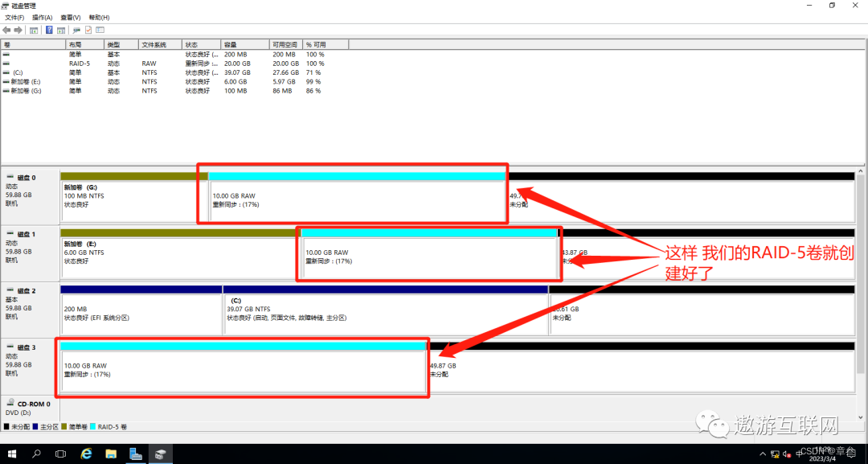Image resolution: width=868 pixels, height=464 pixels.
Task: Sort by the 状态 column header
Action: (x=202, y=44)
